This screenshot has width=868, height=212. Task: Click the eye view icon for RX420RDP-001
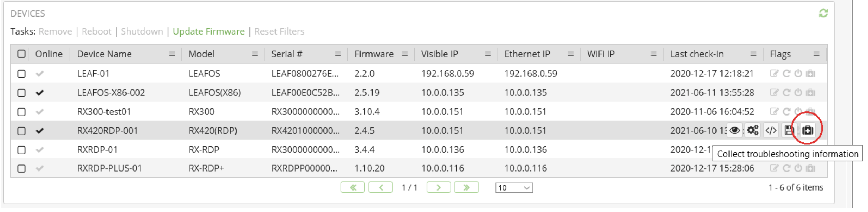[734, 131]
